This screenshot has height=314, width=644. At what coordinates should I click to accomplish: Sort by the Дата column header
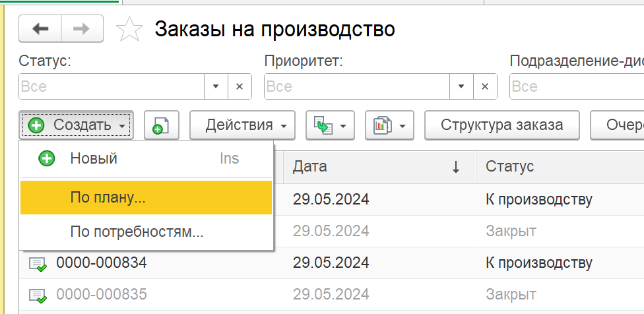(x=379, y=167)
